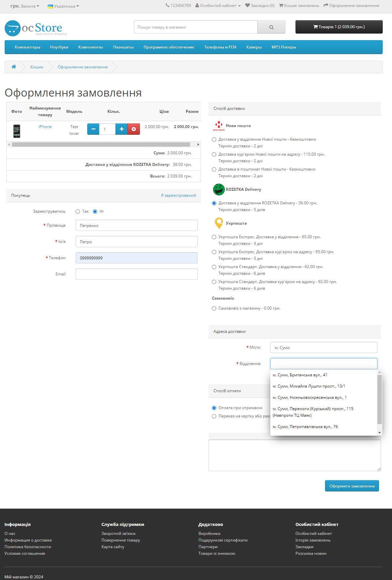Select Переказ на картку payment option

[214, 416]
